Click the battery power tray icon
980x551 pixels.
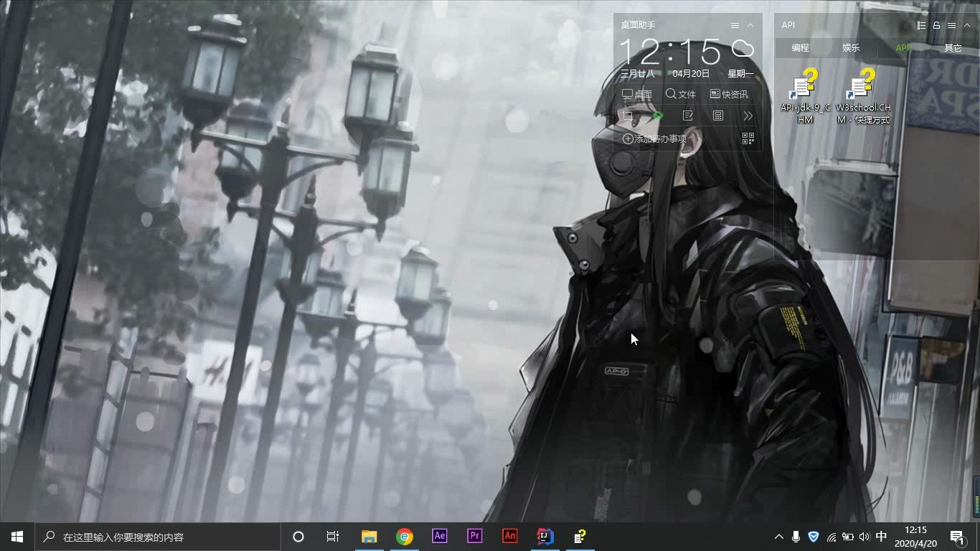coord(847,537)
